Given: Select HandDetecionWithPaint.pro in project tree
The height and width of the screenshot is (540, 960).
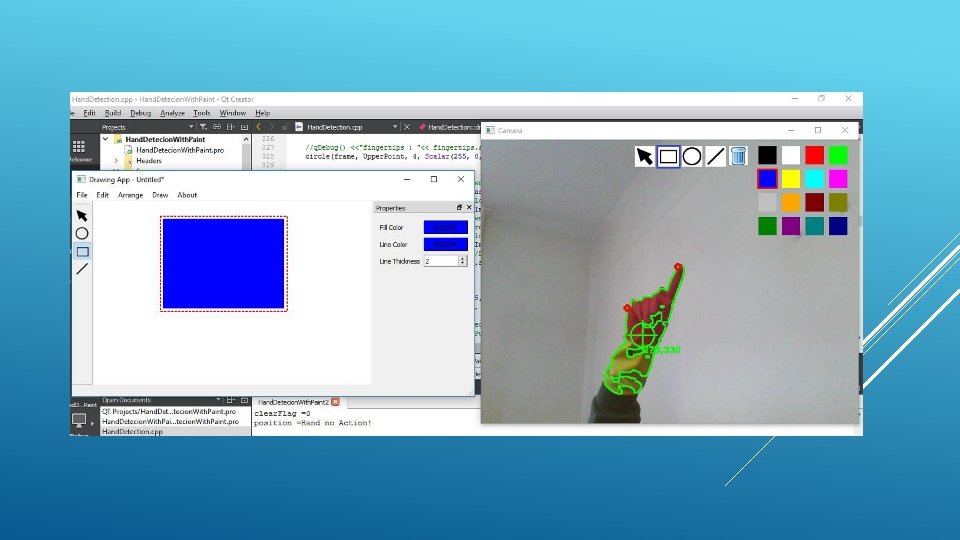Looking at the screenshot, I should click(180, 150).
